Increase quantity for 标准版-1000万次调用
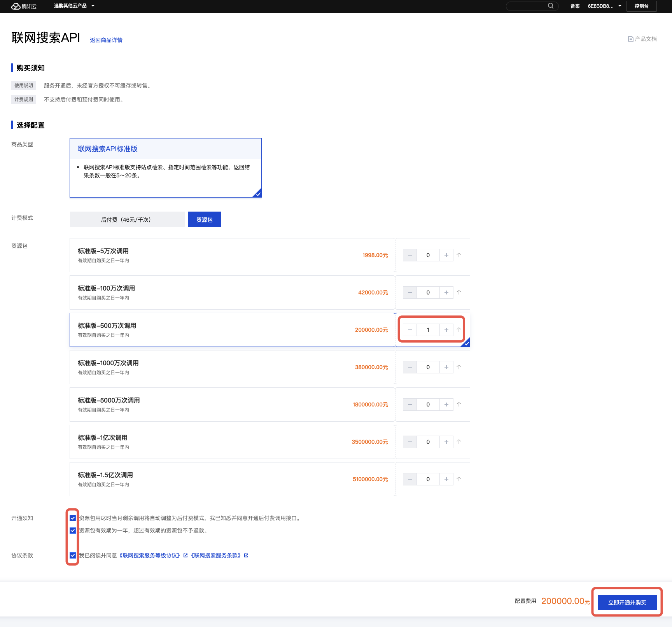 446,367
